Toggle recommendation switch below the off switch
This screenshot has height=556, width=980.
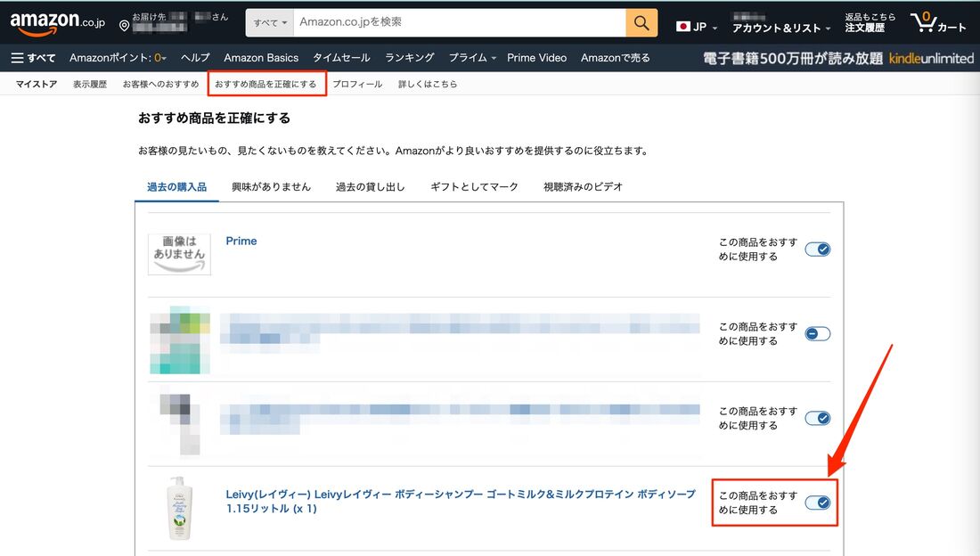[x=818, y=419]
